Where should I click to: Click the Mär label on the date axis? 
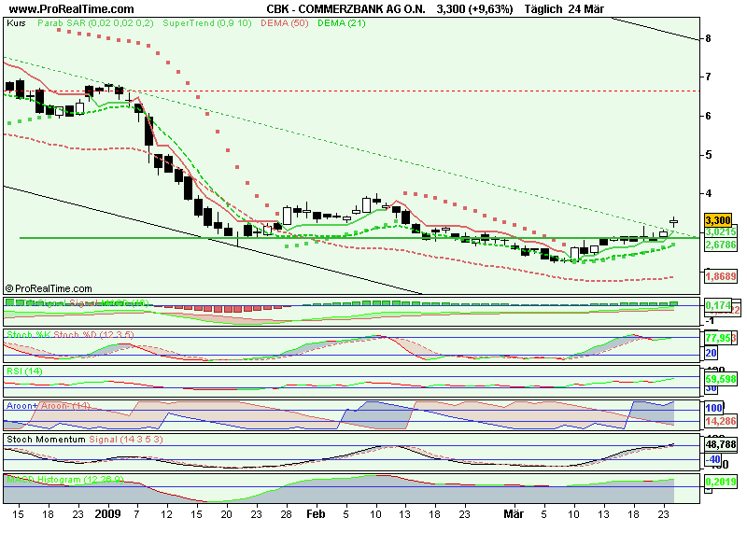click(514, 514)
